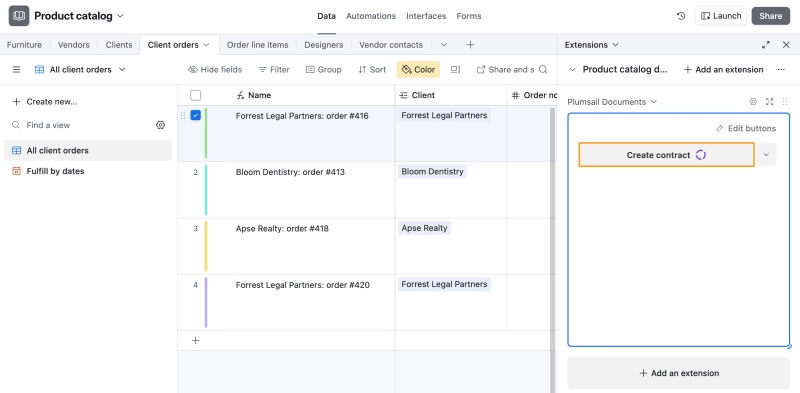Click the Product catalog base book icon
Screen dimensions: 800x393
(19, 16)
